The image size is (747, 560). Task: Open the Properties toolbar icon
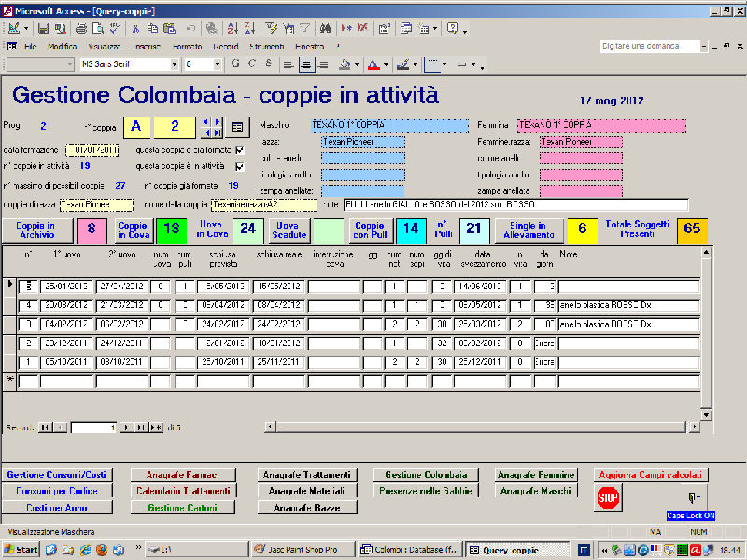pos(384,29)
